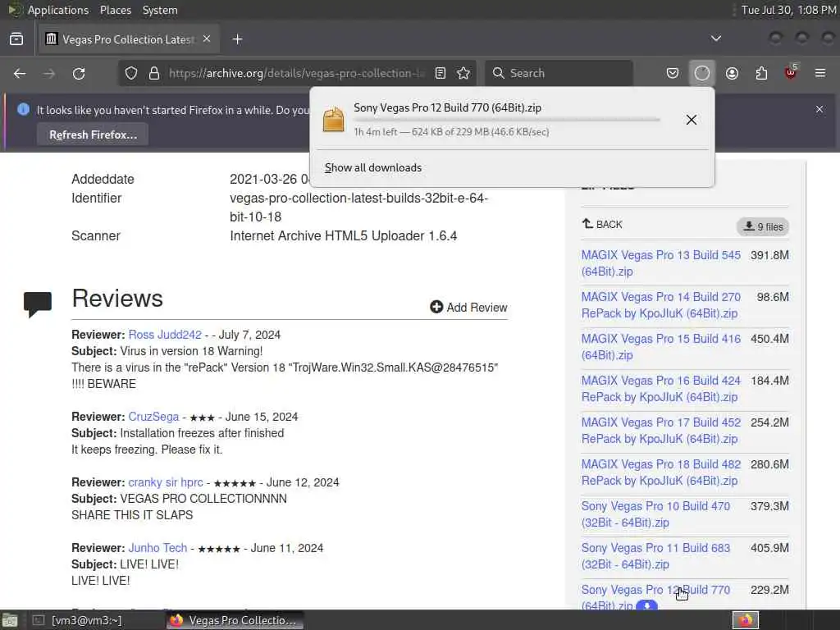Reload the page with the refresh icon
840x630 pixels.
[x=79, y=73]
